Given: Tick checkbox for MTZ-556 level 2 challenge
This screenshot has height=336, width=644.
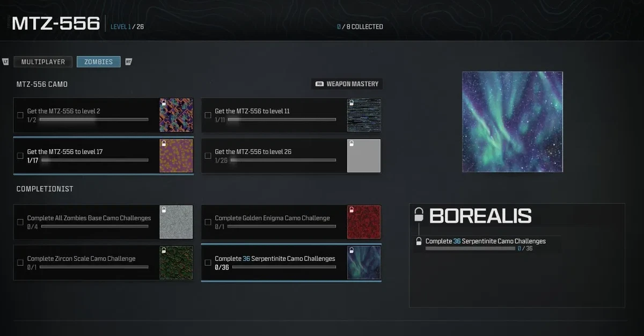Looking at the screenshot, I should click(x=20, y=115).
